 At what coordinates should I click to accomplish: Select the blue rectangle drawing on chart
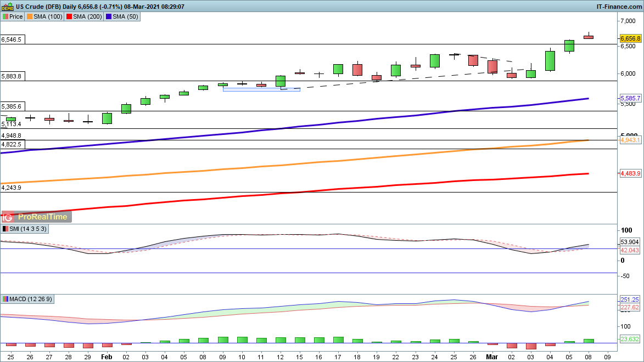click(x=261, y=89)
